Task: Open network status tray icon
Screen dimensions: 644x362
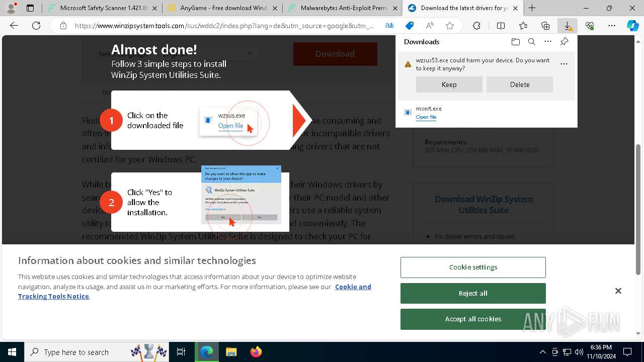Action: click(x=567, y=352)
